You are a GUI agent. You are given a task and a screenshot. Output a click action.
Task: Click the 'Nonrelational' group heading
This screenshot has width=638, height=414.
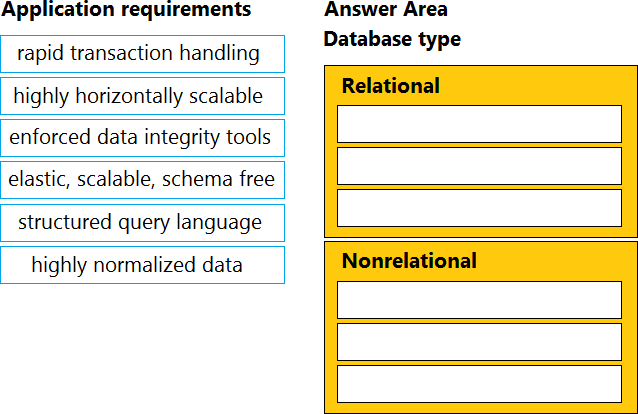click(409, 262)
